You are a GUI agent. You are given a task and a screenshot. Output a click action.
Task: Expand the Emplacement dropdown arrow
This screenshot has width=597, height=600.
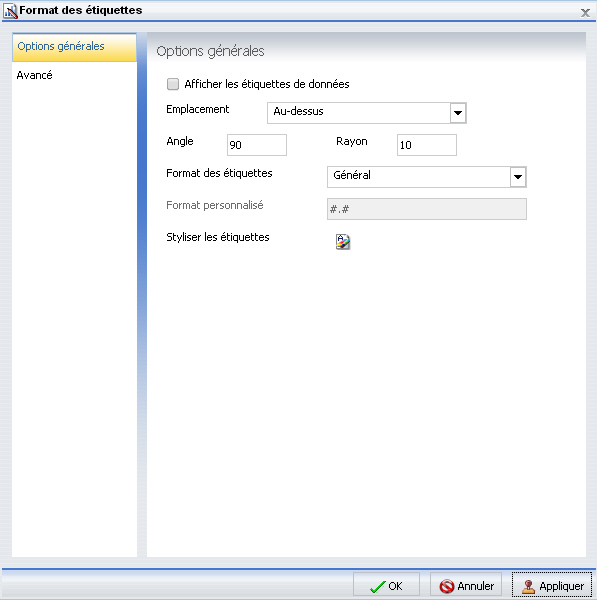click(458, 113)
